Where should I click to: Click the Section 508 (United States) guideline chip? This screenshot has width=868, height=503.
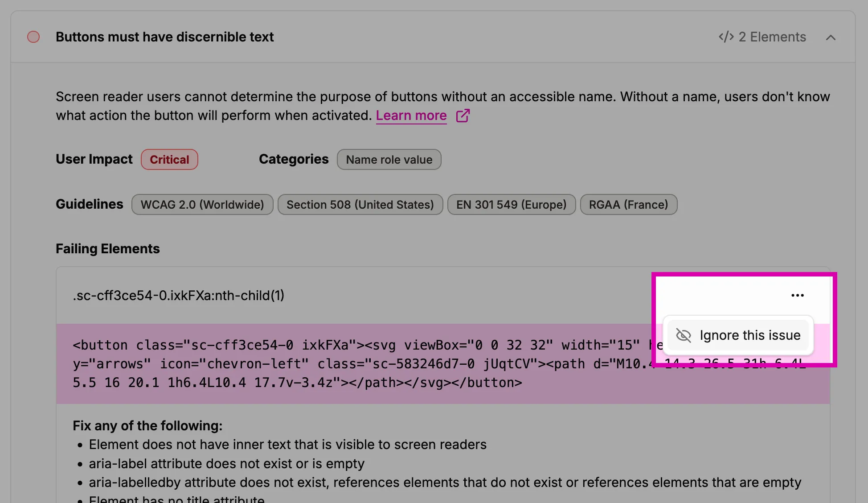tap(360, 204)
